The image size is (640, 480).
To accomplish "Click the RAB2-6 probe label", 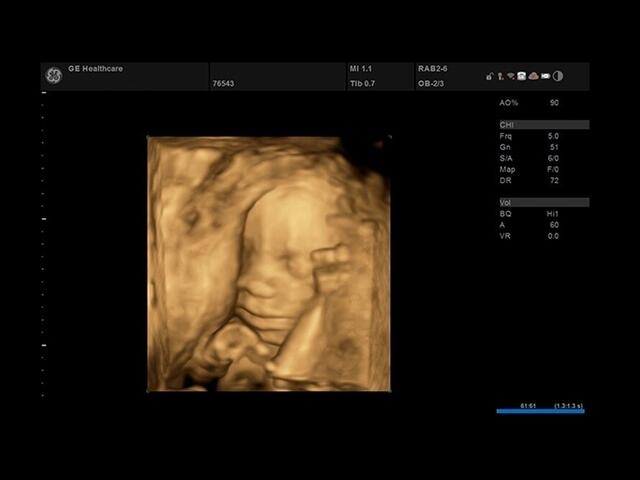I will (433, 69).
